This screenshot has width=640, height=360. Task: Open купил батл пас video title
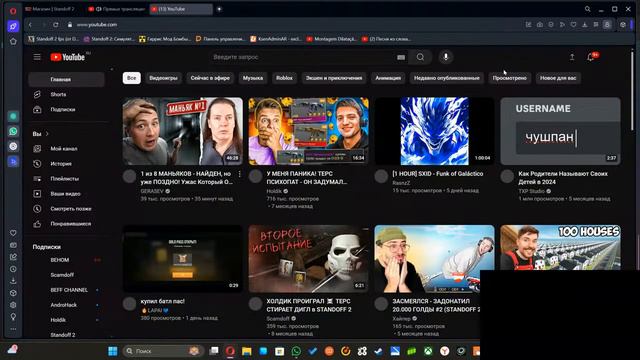coord(162,301)
